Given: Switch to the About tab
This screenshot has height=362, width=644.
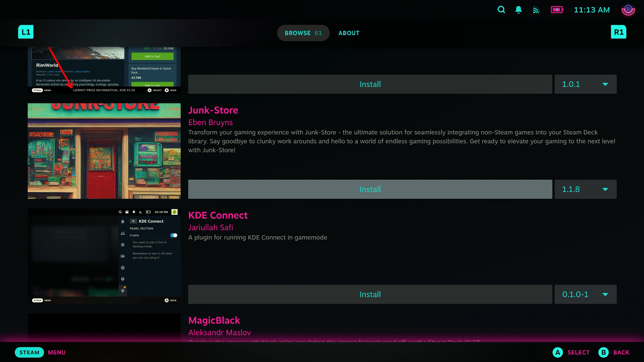Looking at the screenshot, I should [349, 33].
